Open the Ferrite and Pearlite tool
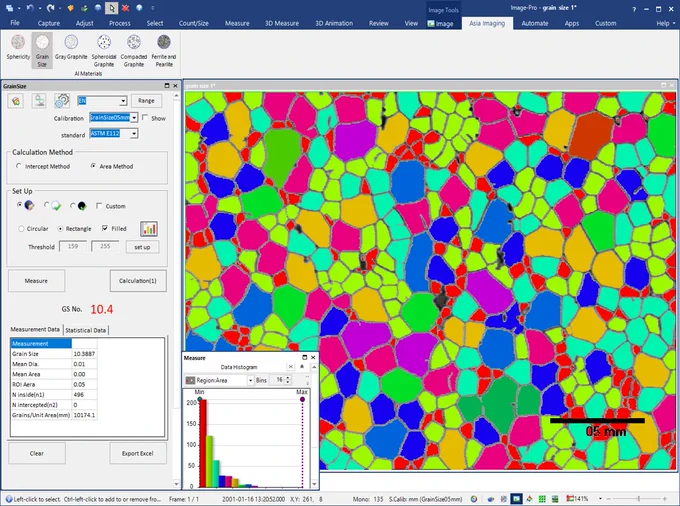 (x=163, y=51)
